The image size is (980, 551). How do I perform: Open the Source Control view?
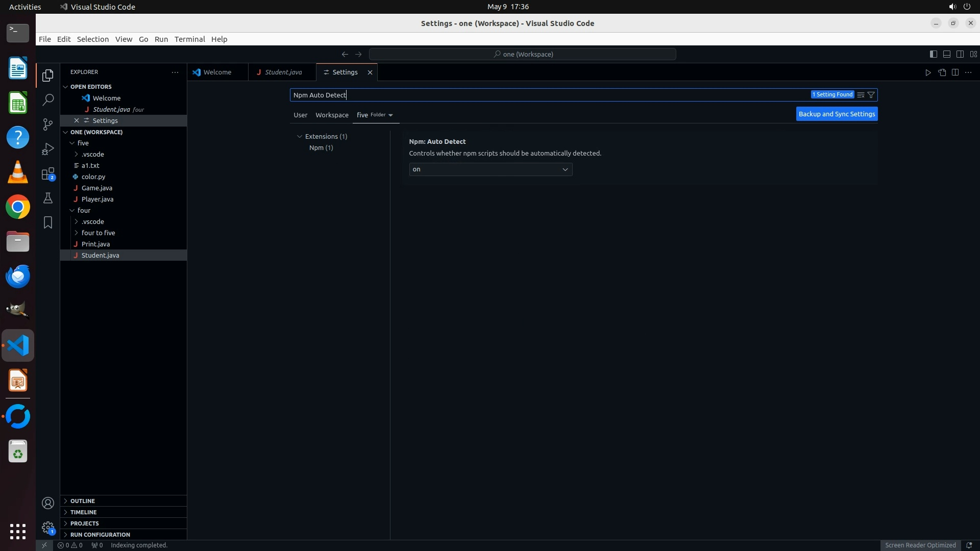click(48, 124)
